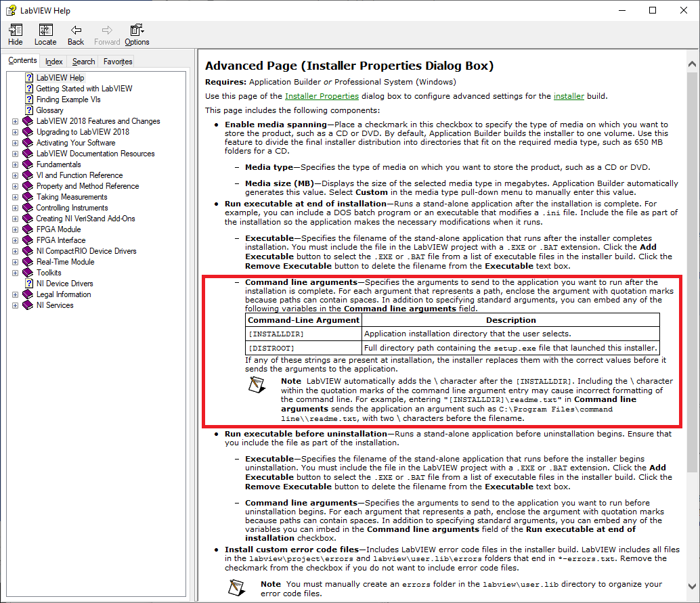Click the note icon beside LabVIEW automatically adds
This screenshot has width=700, height=603.
tap(257, 384)
